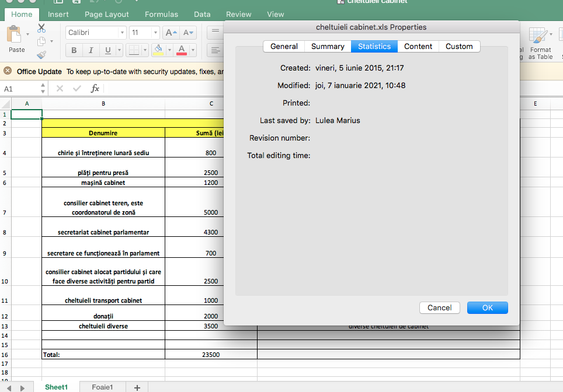Open the font name dropdown
Viewport: 563px width, 392px height.
click(x=122, y=33)
